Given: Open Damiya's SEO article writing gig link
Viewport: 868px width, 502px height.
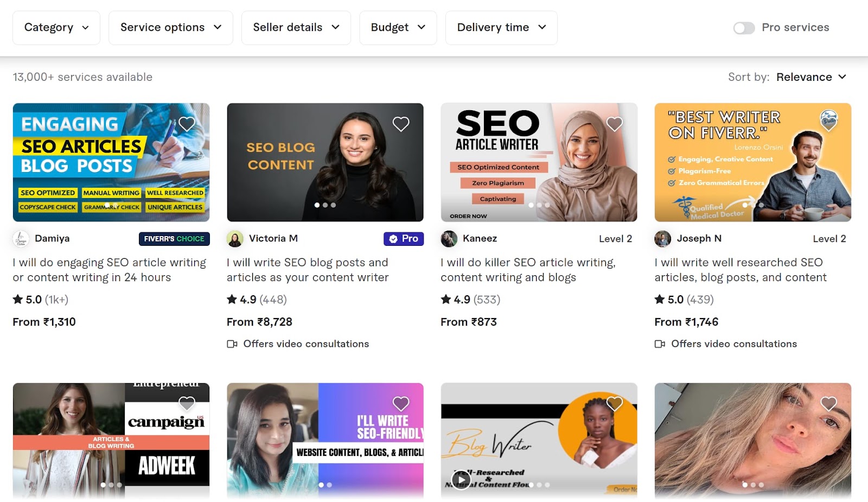Looking at the screenshot, I should click(108, 270).
